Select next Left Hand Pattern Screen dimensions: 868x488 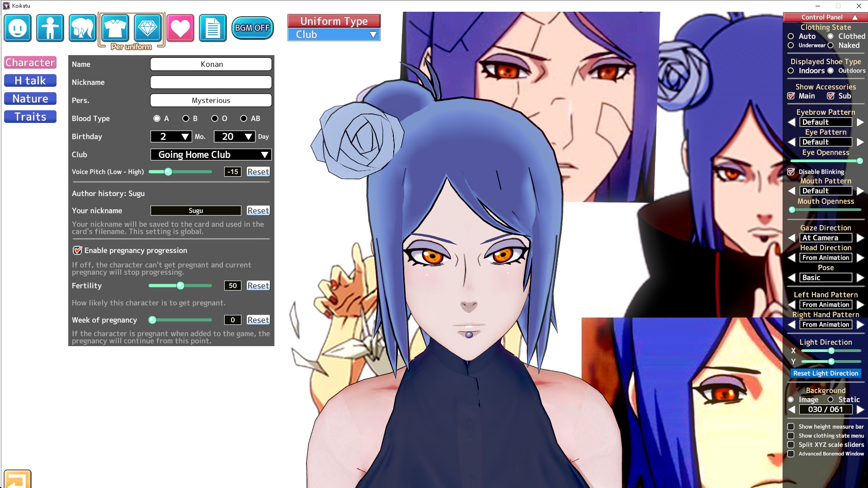click(x=860, y=305)
